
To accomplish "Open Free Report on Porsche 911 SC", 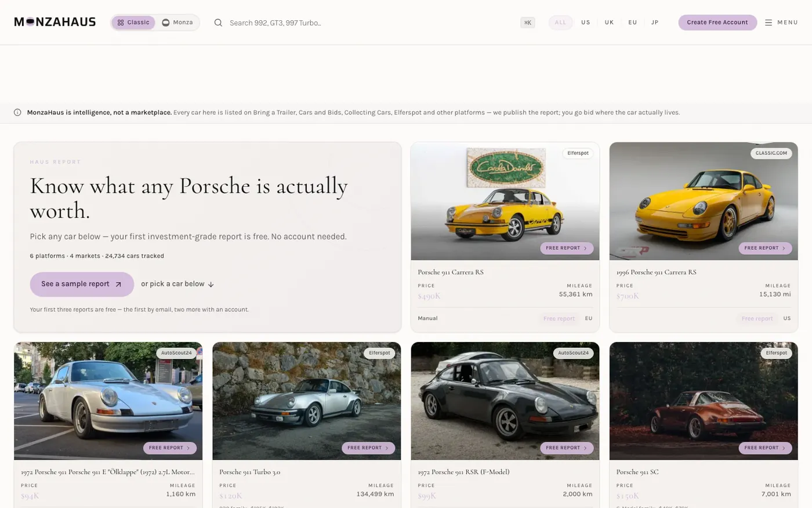I will [765, 448].
